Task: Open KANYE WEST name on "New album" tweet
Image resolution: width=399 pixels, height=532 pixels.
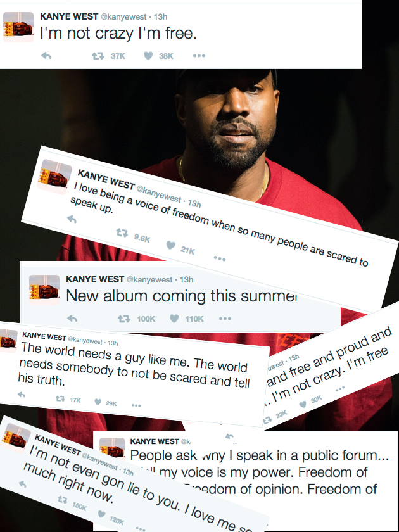Action: click(95, 279)
